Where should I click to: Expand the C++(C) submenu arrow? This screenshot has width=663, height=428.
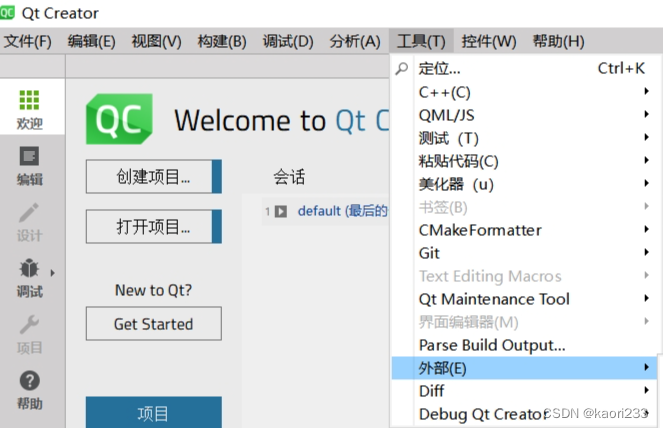pos(646,91)
